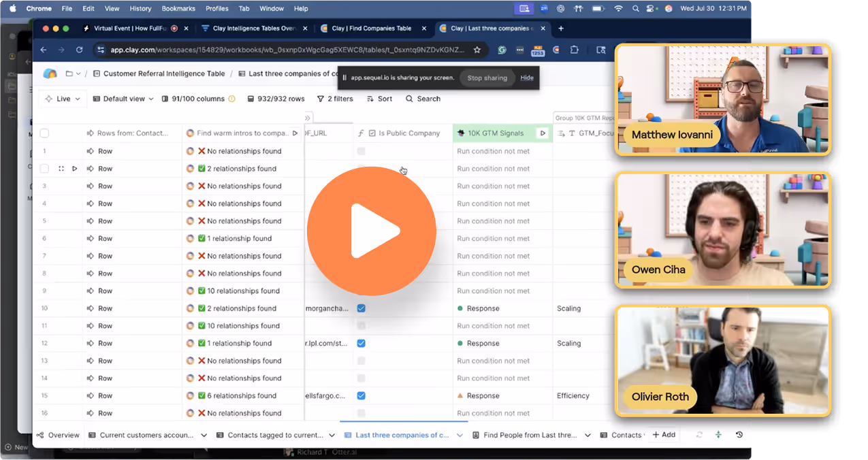The width and height of the screenshot is (868, 460).
Task: Open the folder icon in the breadcrumb
Action: [69, 73]
